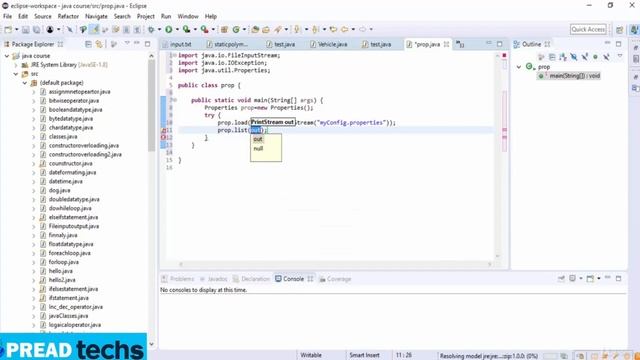
Task: Switch to Declaration tab
Action: click(x=251, y=279)
